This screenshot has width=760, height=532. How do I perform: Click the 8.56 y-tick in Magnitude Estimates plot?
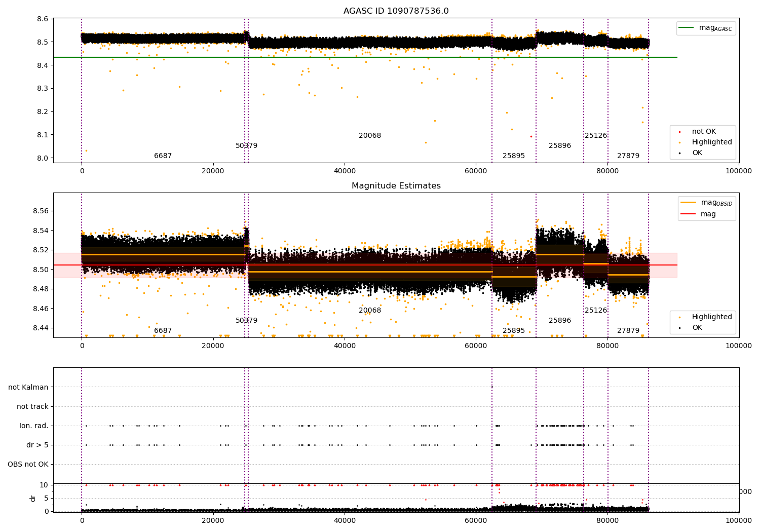coord(41,211)
